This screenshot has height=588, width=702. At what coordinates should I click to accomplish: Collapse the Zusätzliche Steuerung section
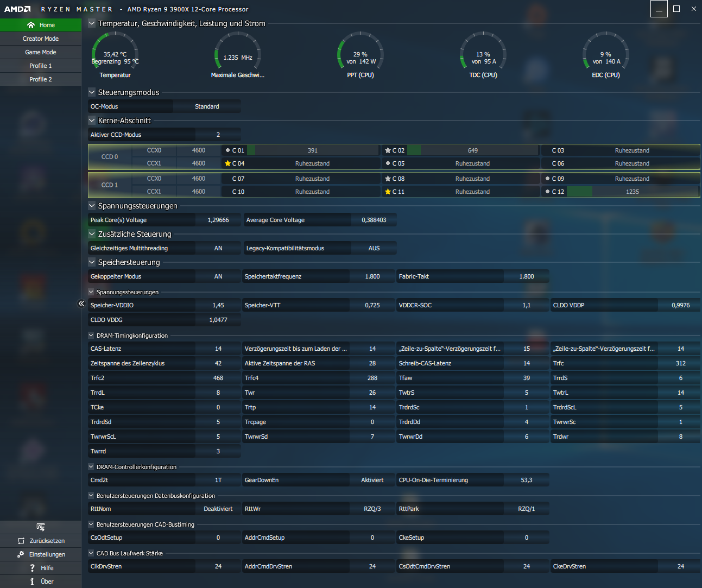(x=92, y=234)
